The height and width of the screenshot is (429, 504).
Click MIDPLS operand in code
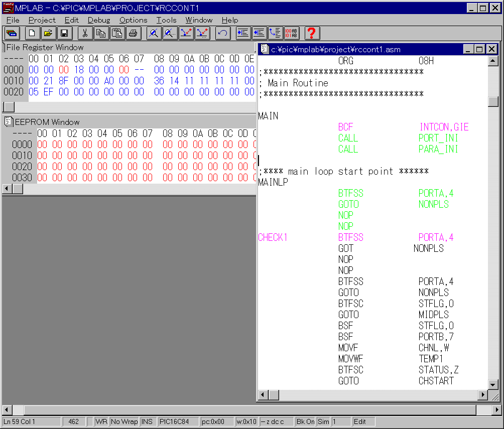pyautogui.click(x=433, y=315)
